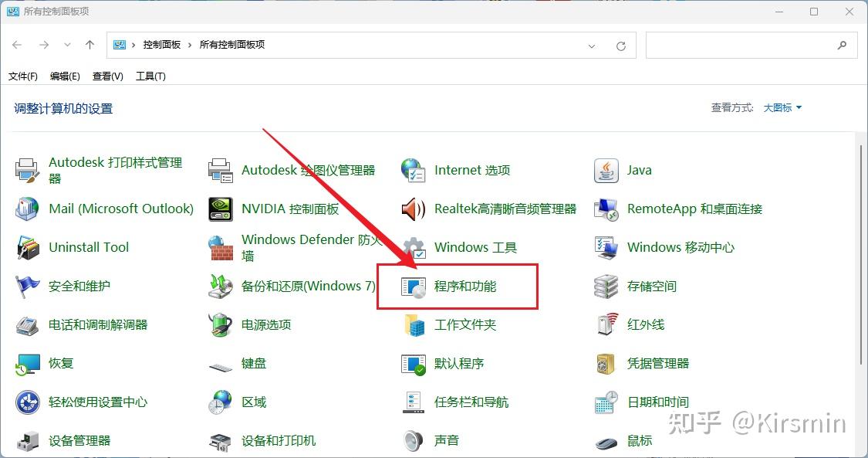Open the 红外线 icon

(606, 325)
